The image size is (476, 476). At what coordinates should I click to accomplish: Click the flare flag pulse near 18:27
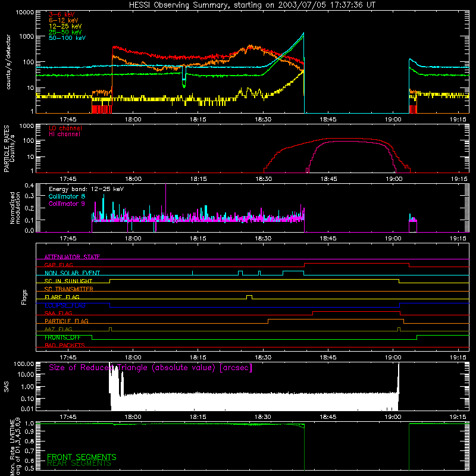coord(249,297)
